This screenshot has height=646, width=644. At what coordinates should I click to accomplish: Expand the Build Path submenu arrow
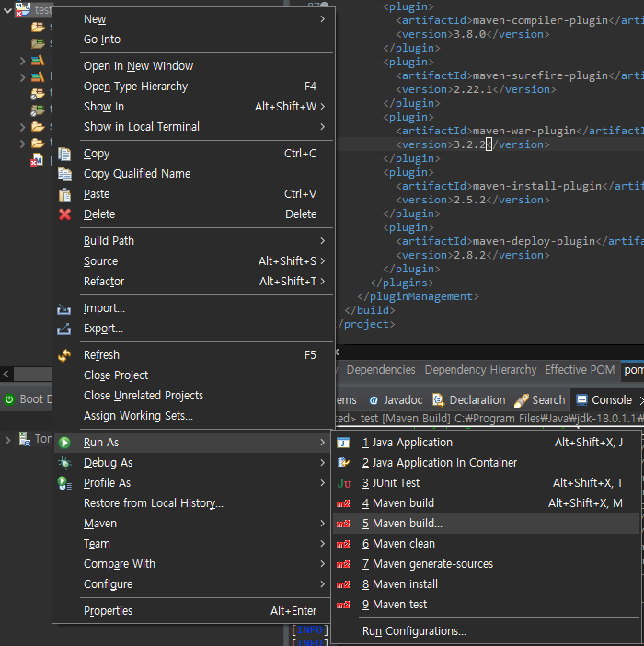click(322, 240)
